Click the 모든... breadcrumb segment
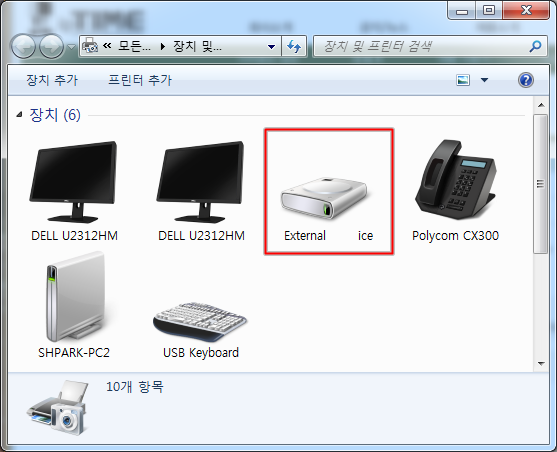The height and width of the screenshot is (452, 557). (x=134, y=46)
